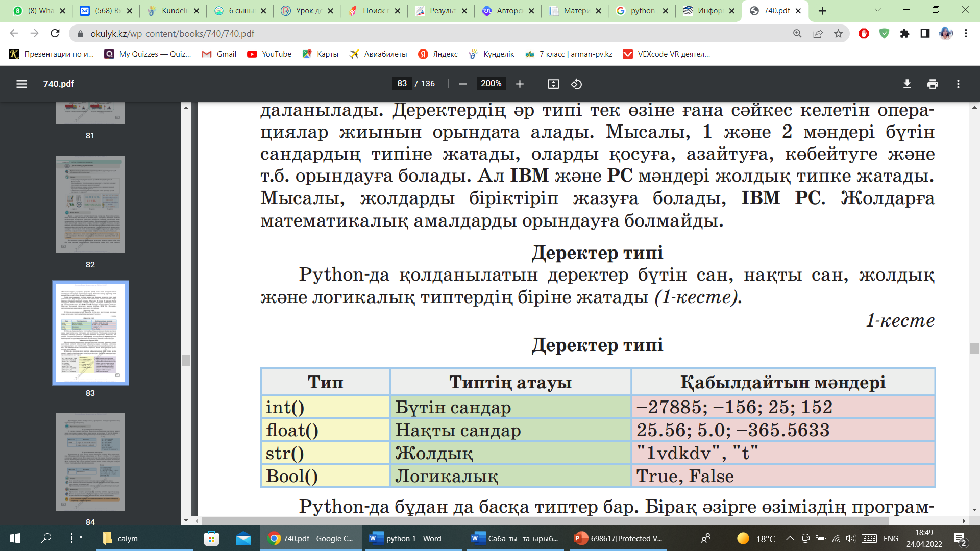The image size is (980, 551).
Task: Show hidden system tray icons
Action: [790, 538]
